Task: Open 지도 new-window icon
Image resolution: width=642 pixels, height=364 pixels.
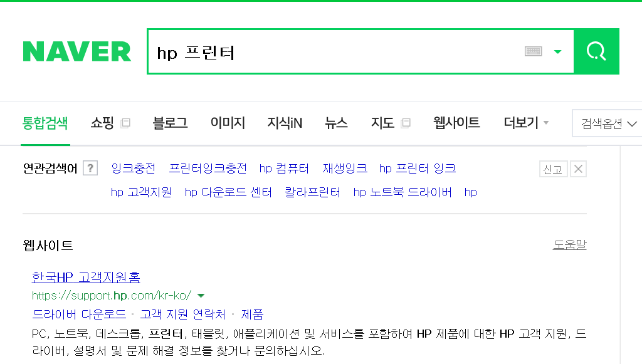Action: [406, 123]
